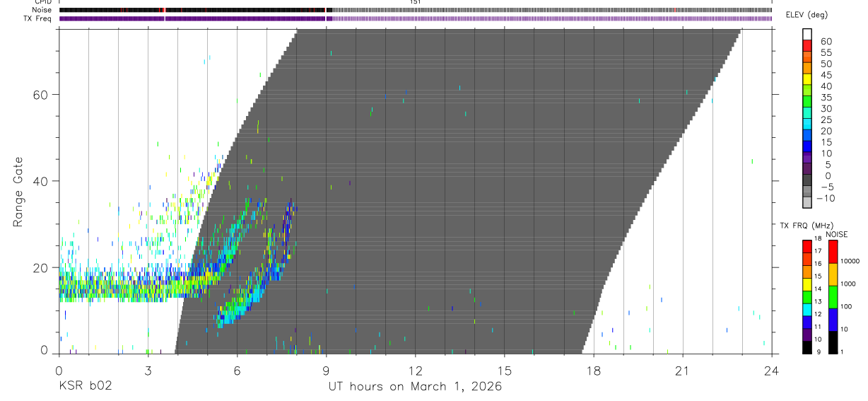Select the purple 10–11 TX FRQ colorbar segment
Screen dimensions: 868x401
[x=807, y=335]
